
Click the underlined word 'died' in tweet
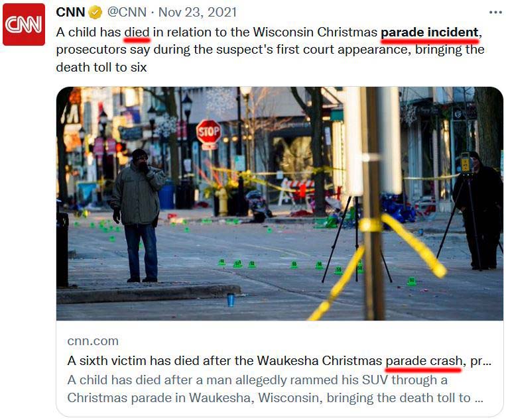[137, 32]
